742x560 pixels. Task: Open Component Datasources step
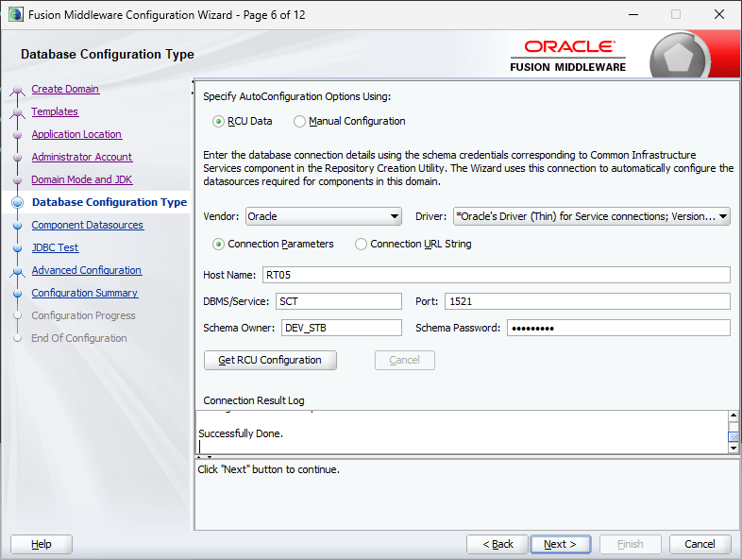88,226
